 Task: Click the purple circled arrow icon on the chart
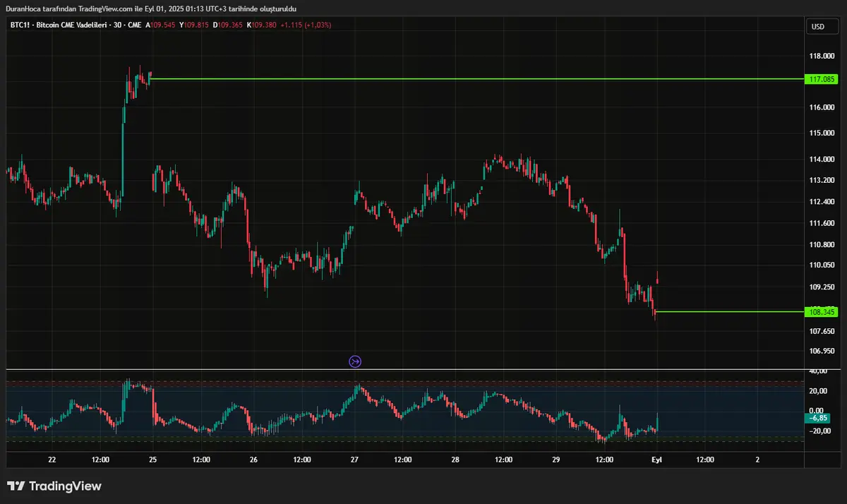pos(355,362)
